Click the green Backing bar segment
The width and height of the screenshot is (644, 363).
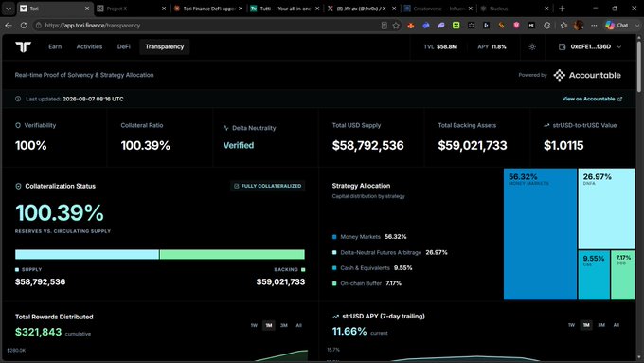click(232, 254)
